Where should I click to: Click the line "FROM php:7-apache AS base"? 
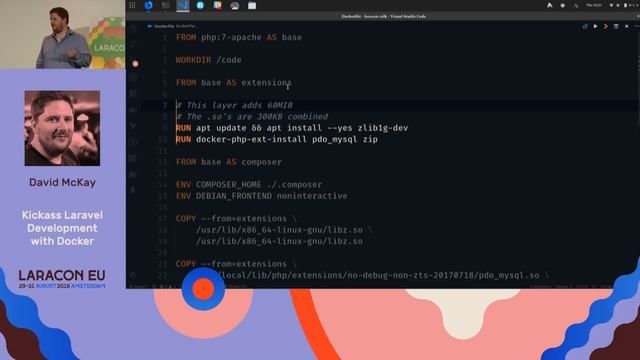pos(239,37)
